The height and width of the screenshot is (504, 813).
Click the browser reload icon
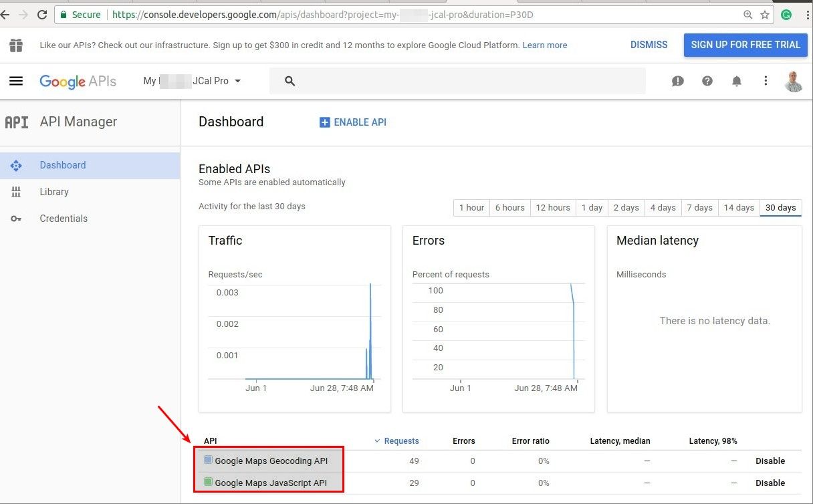(x=42, y=14)
